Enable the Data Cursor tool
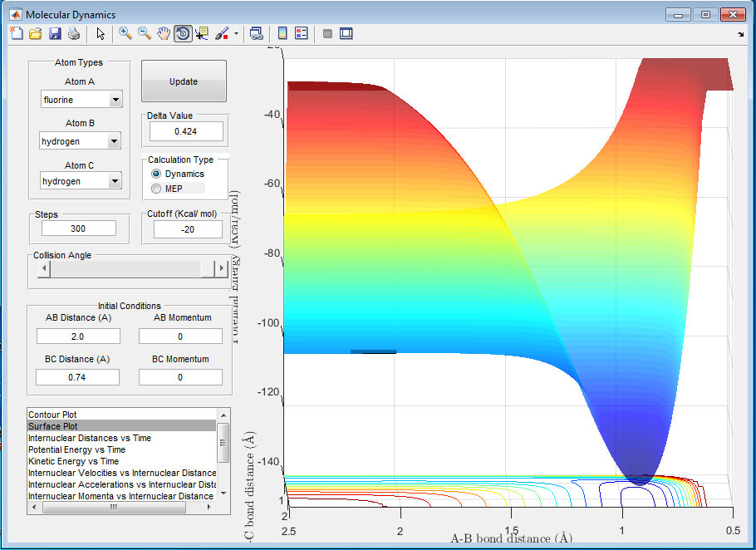This screenshot has height=550, width=756. pos(202,33)
